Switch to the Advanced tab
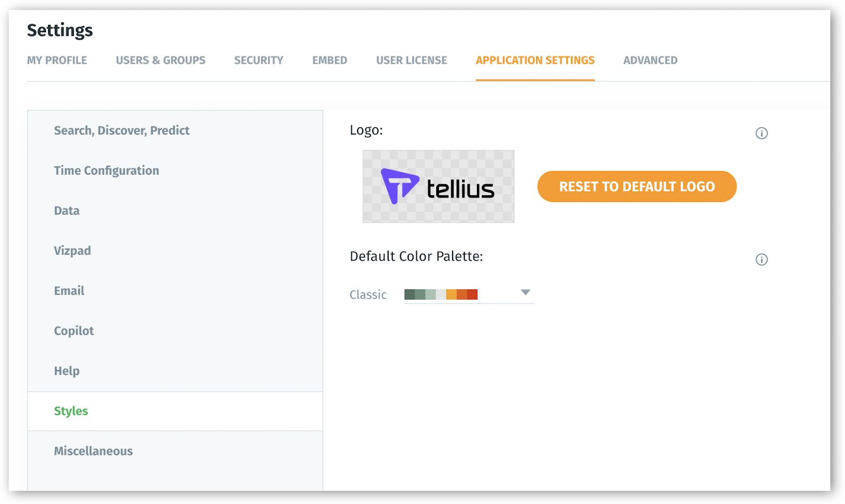Image resolution: width=845 pixels, height=504 pixels. pyautogui.click(x=650, y=60)
